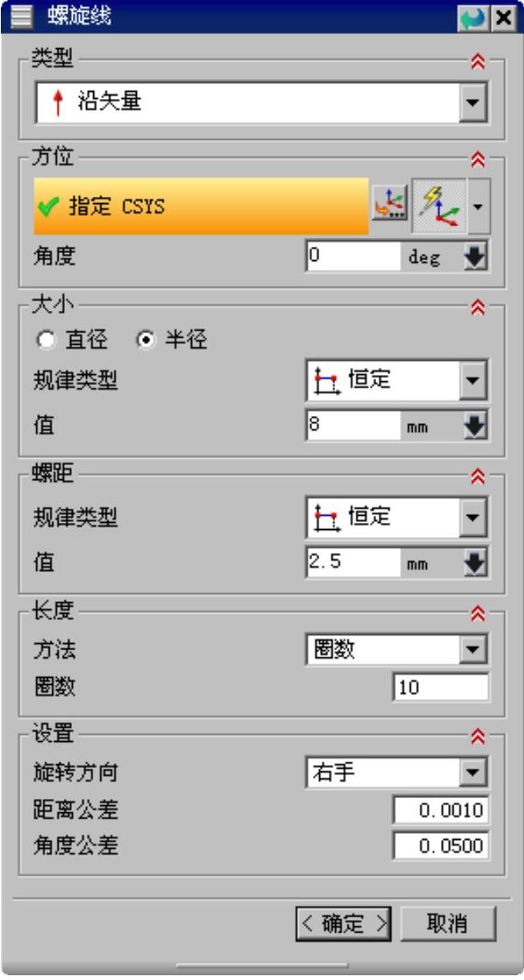Click the inferred CSYS axes icon
524x980 pixels.
pyautogui.click(x=439, y=205)
